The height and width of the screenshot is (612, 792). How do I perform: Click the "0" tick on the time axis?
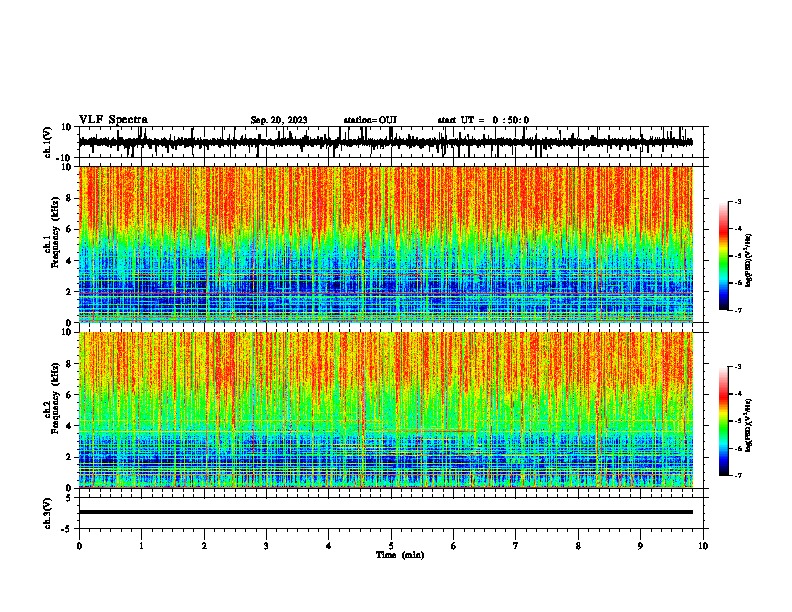coord(79,546)
